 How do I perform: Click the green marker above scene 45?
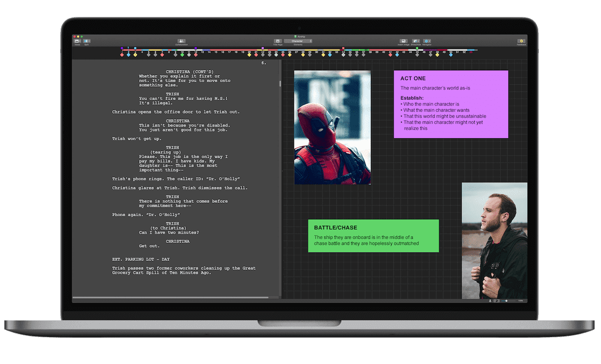pyautogui.click(x=417, y=48)
